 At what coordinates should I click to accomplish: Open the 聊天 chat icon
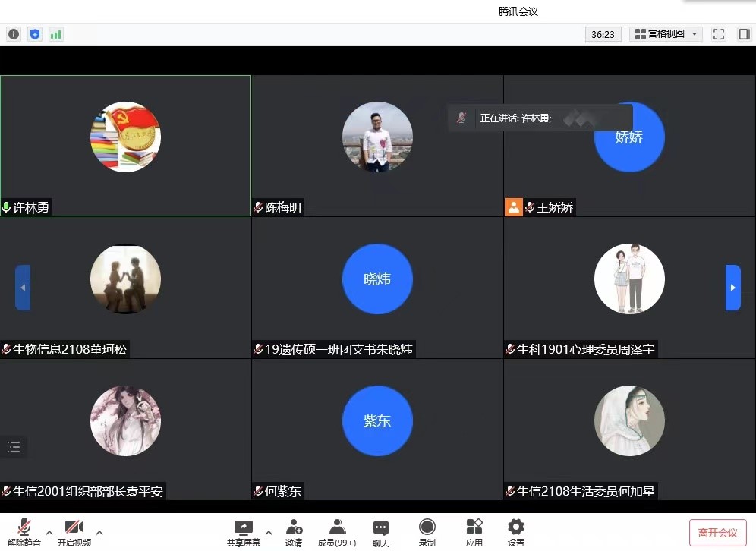381,532
